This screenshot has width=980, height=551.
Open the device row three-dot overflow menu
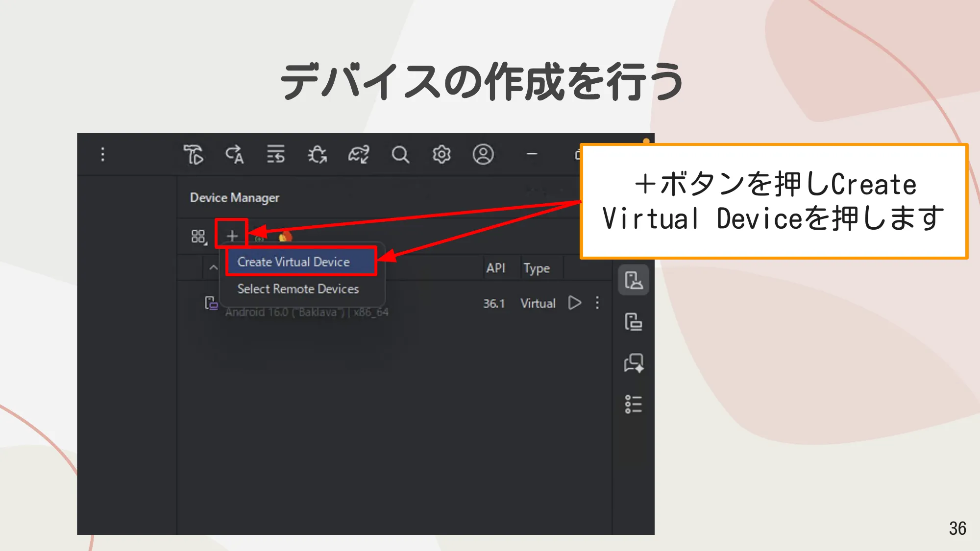tap(597, 304)
